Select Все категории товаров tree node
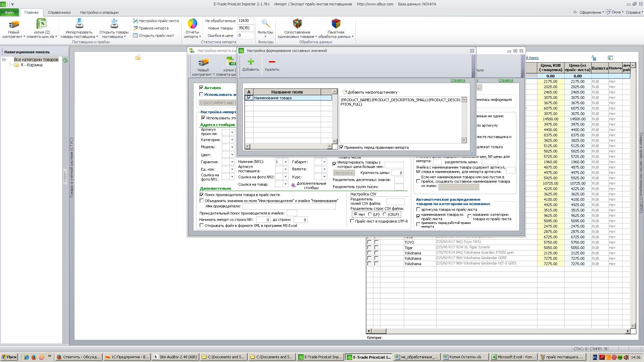The image size is (644, 362). click(x=36, y=60)
